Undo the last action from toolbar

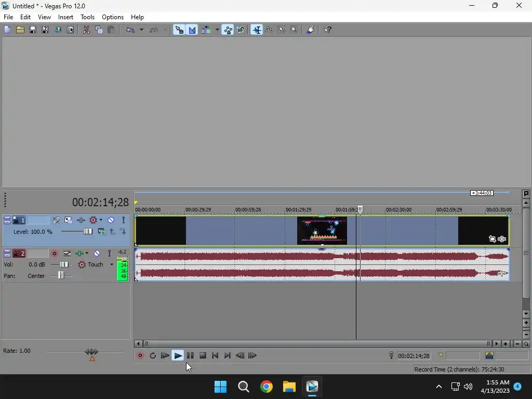pos(130,30)
